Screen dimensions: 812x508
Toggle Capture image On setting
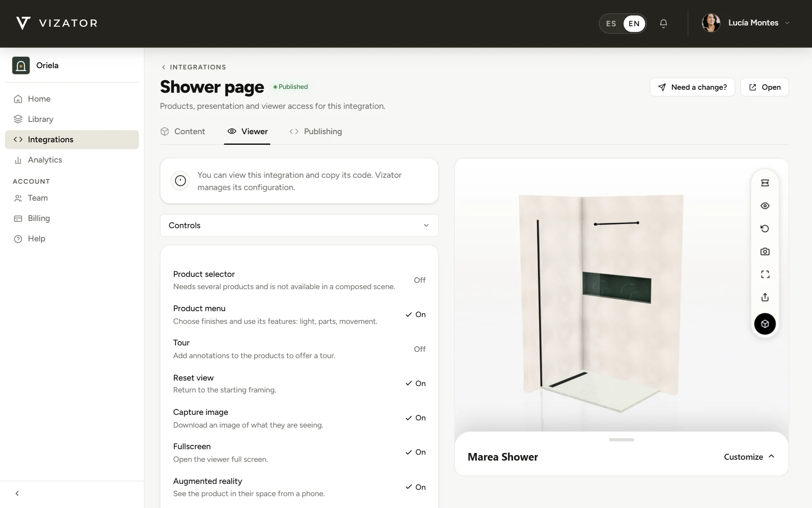point(416,418)
